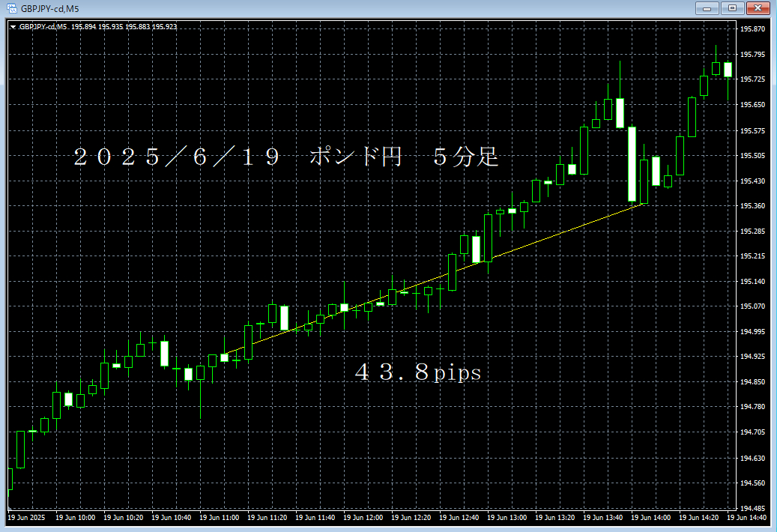Click the OHLC header text GBPJPY-cd,M5 195.894
This screenshot has height=532, width=777.
[58, 27]
